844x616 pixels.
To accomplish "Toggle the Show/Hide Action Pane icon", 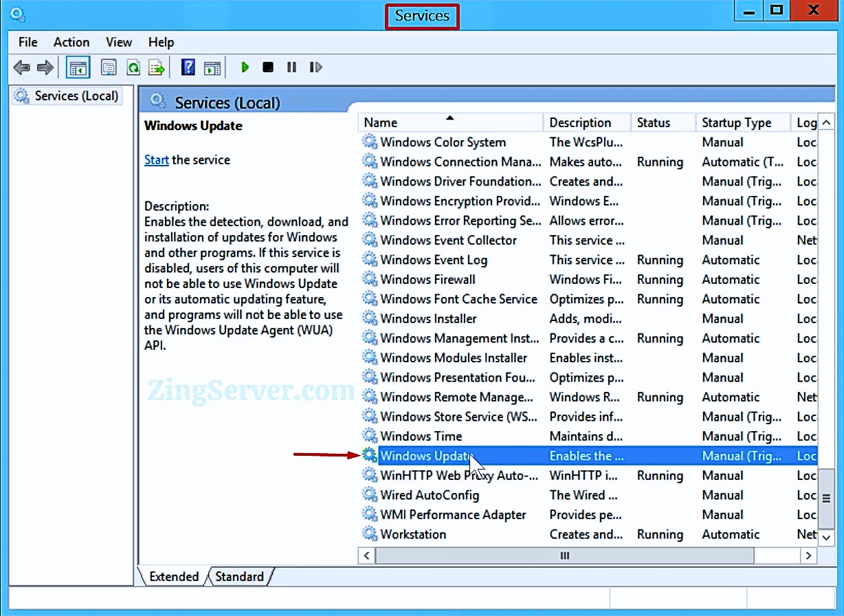I will [x=212, y=67].
